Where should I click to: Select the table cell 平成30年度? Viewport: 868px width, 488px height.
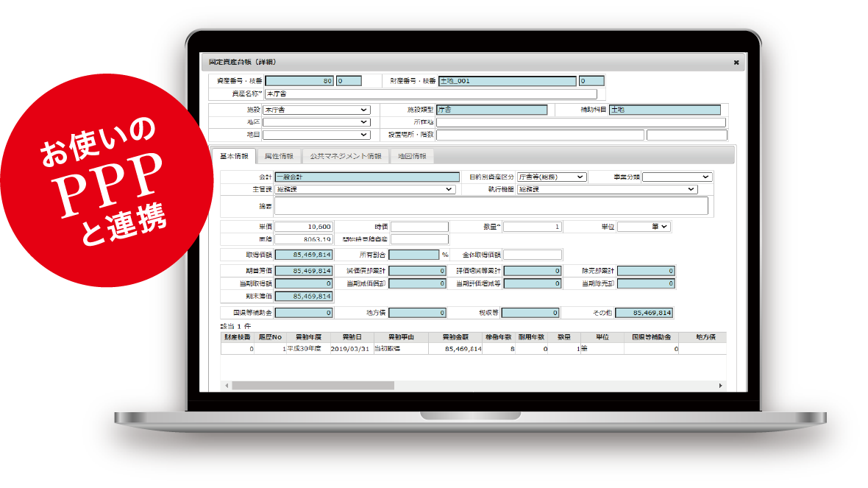(x=308, y=349)
